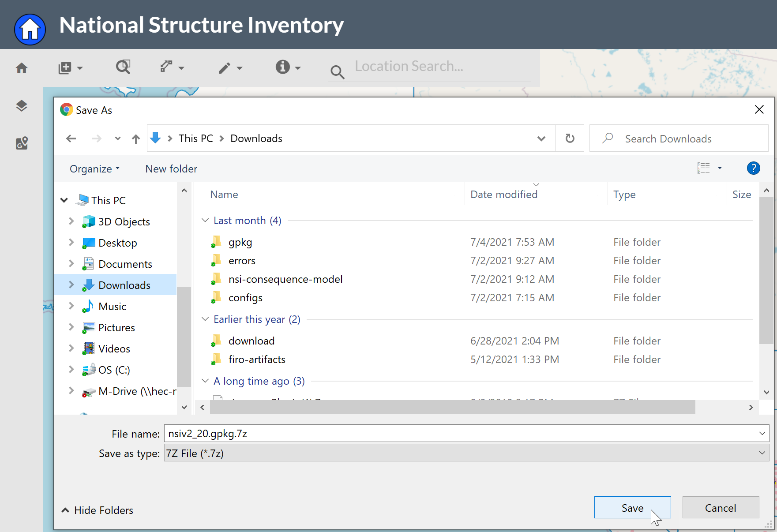This screenshot has height=532, width=777.
Task: Collapse the Earlier this year group
Action: [x=205, y=319]
